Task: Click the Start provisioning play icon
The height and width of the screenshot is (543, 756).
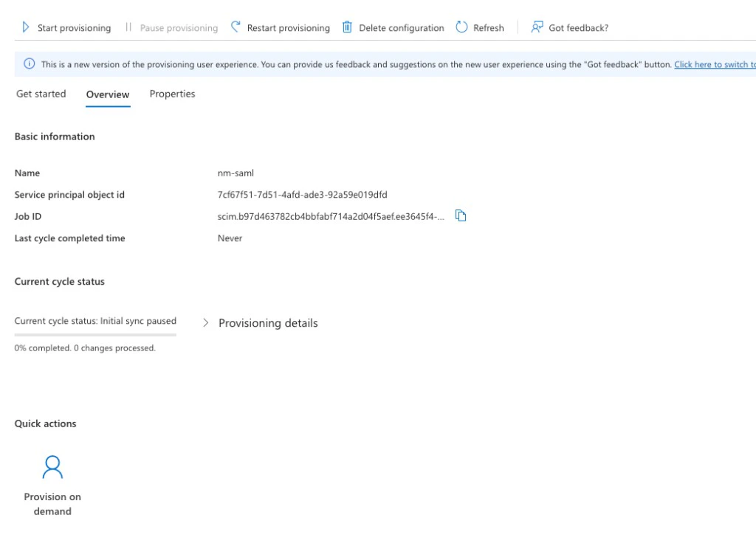Action: coord(26,27)
